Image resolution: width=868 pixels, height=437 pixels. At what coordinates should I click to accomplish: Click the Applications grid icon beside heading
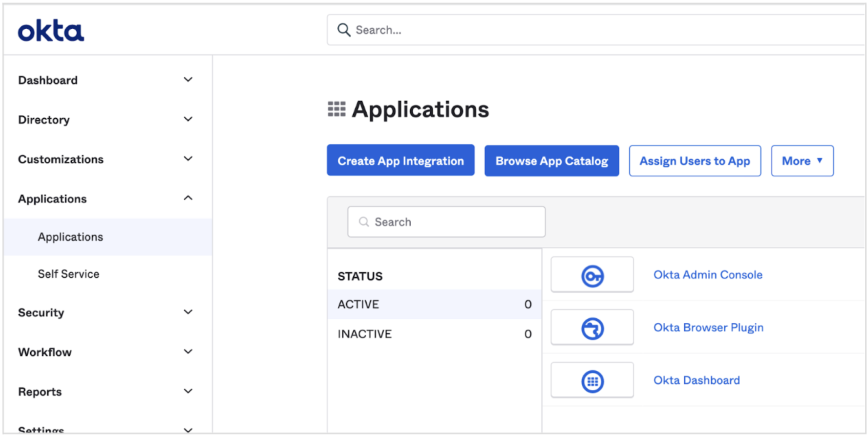(x=337, y=109)
